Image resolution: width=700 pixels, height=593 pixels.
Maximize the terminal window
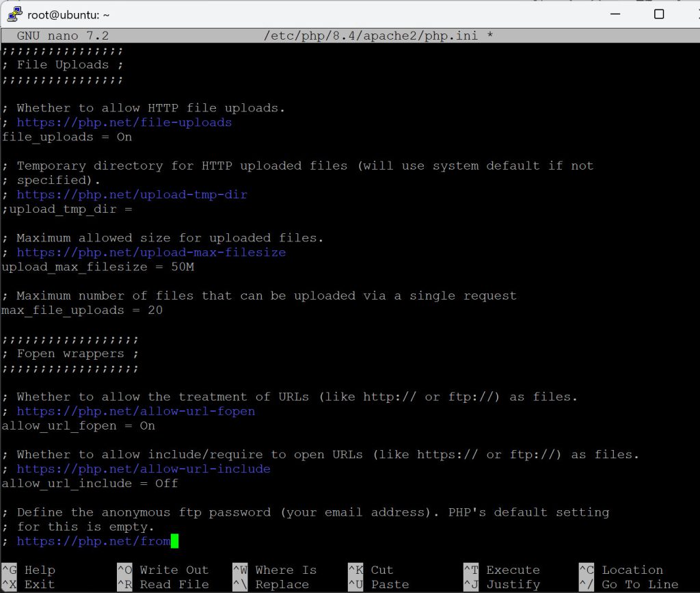coord(658,14)
